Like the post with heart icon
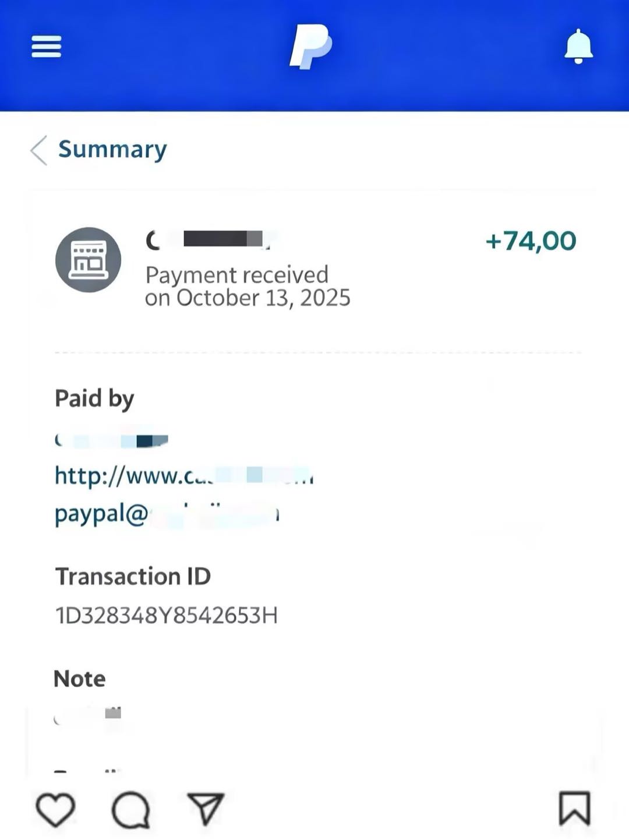Screen dimensions: 629x840 pos(55,809)
